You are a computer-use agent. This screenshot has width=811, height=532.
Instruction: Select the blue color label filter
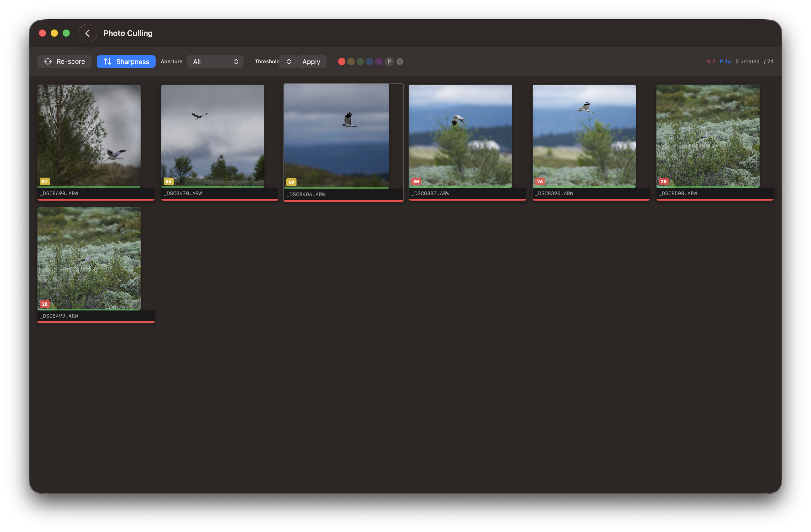369,61
